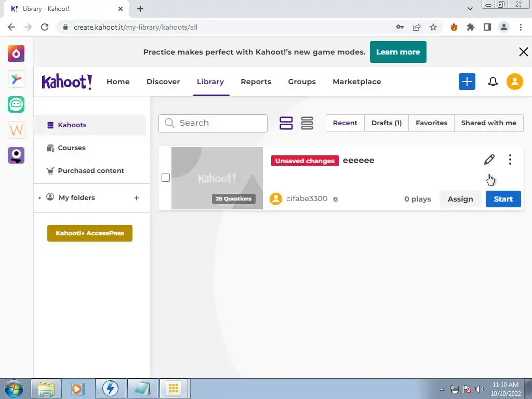The height and width of the screenshot is (399, 532).
Task: Click the browser address bar URL
Action: pyautogui.click(x=136, y=27)
